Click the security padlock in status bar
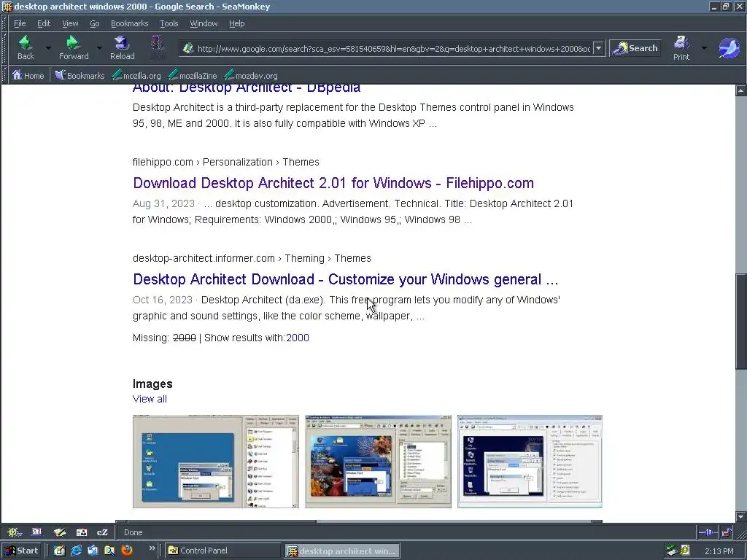747x560 pixels. pos(727,532)
